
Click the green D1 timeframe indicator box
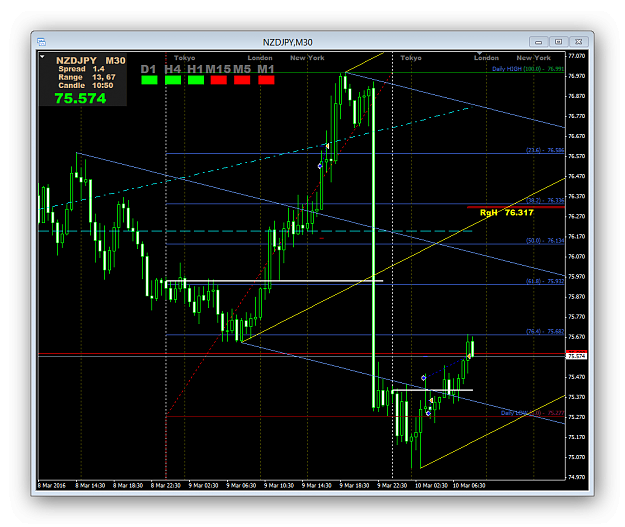tap(149, 80)
